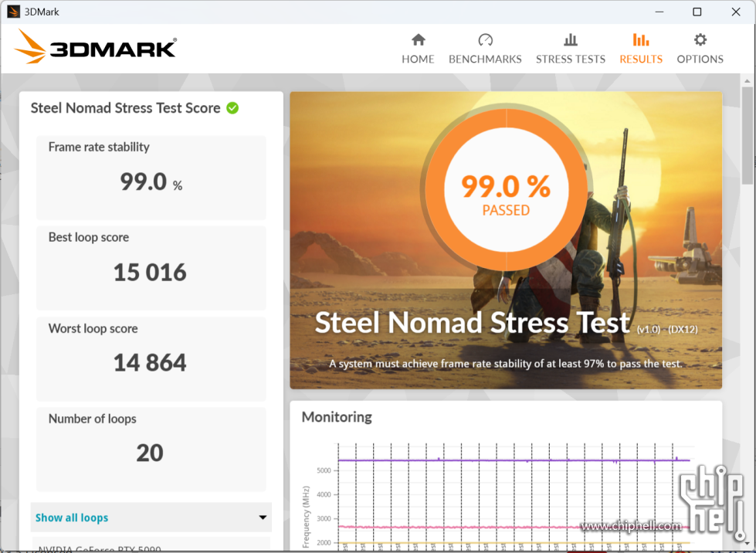The image size is (756, 553).
Task: Click the Show all loops arrow
Action: pyautogui.click(x=263, y=517)
